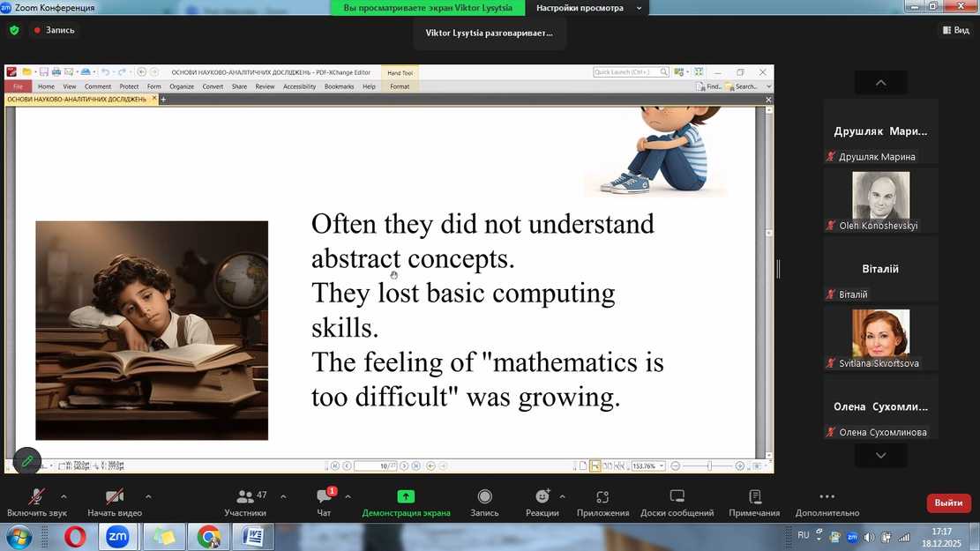This screenshot has width=980, height=551.
Task: Expand the audio options arrow
Action: pyautogui.click(x=64, y=496)
